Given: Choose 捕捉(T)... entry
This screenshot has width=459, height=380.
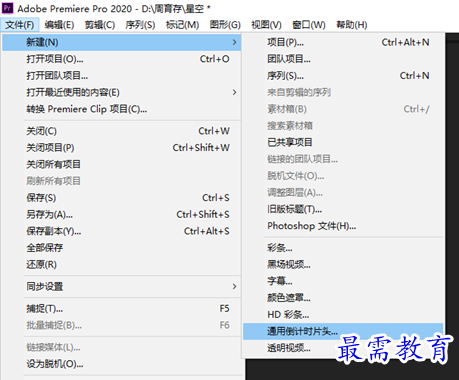Looking at the screenshot, I should coord(121,309).
